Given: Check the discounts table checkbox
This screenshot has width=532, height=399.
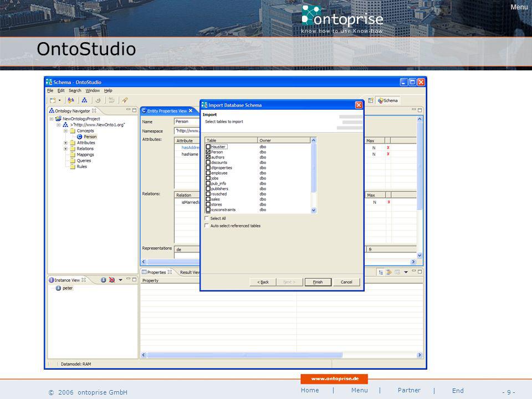Looking at the screenshot, I should click(208, 162).
